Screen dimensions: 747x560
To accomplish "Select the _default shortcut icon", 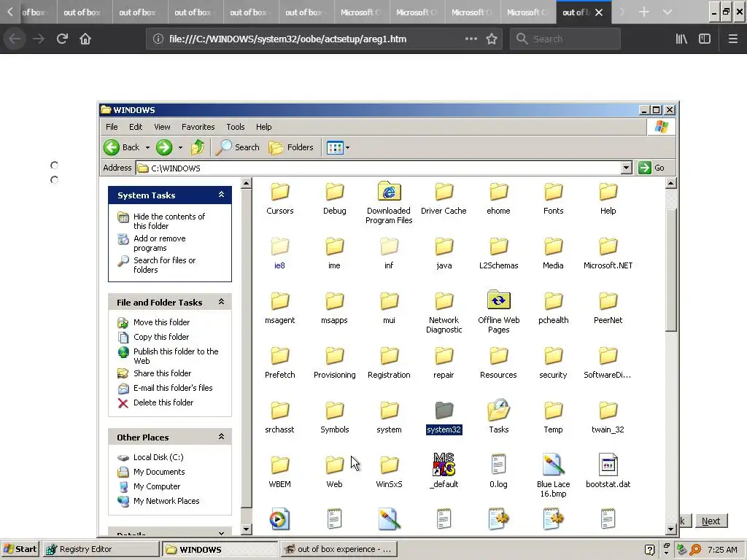I will [x=444, y=464].
